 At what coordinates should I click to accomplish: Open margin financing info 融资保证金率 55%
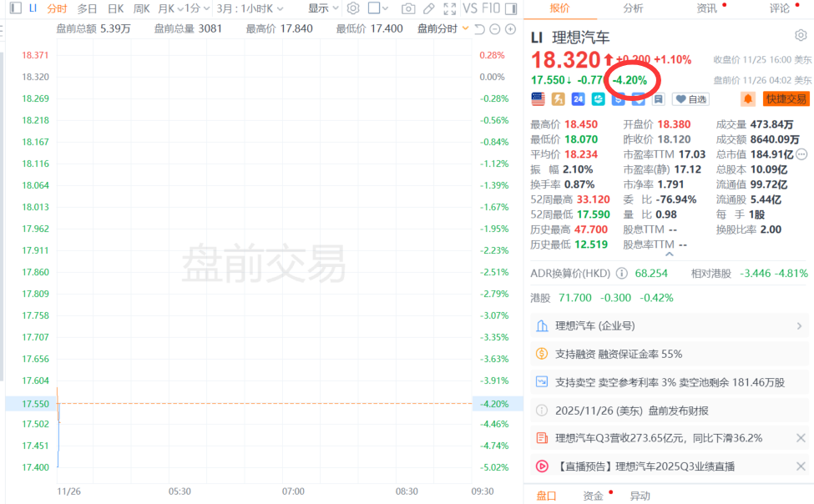(670, 354)
